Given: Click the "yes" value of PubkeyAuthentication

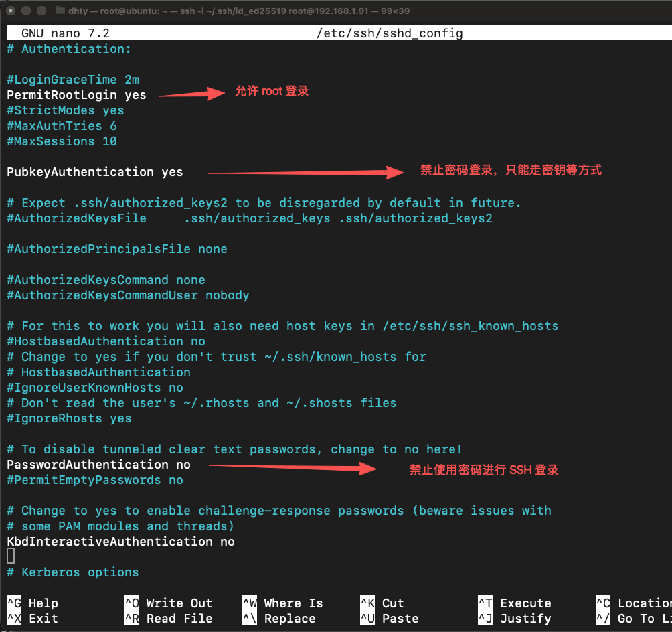Looking at the screenshot, I should click(x=172, y=172).
